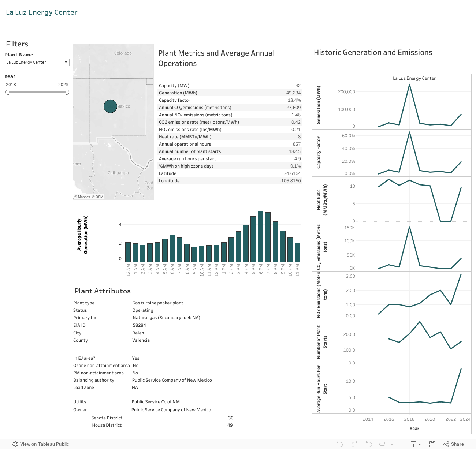This screenshot has width=476, height=449.
Task: Select the 7 PM bar in hourly chart
Action: point(268,237)
